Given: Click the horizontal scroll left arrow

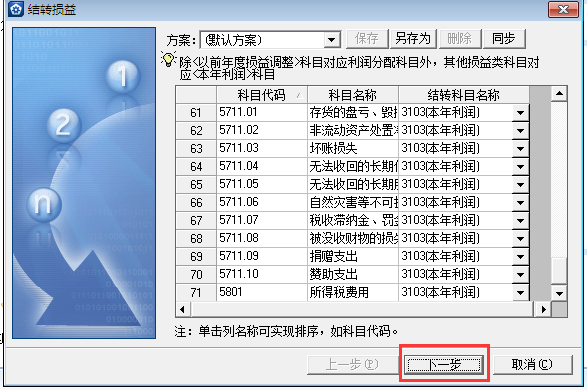Looking at the screenshot, I should 183,309.
